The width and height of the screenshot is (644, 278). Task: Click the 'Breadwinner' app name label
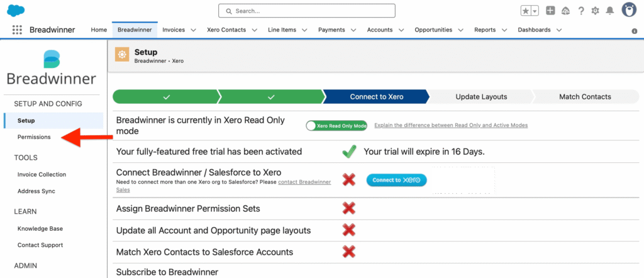point(52,30)
